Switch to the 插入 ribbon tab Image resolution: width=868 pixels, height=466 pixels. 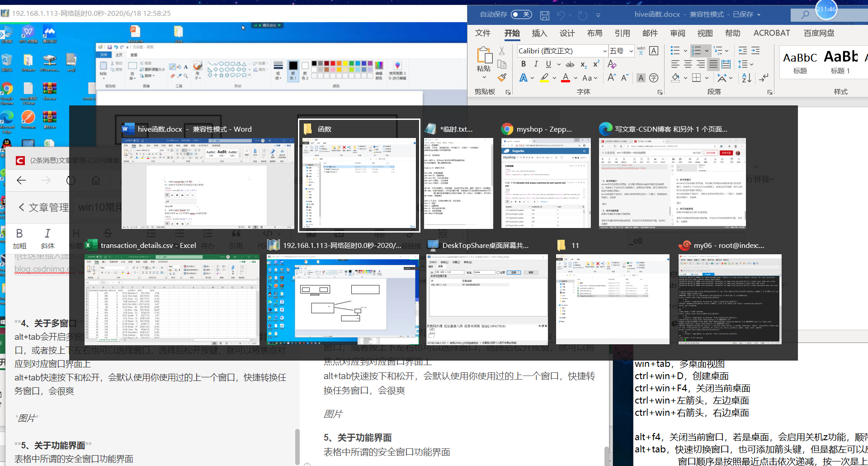point(539,33)
